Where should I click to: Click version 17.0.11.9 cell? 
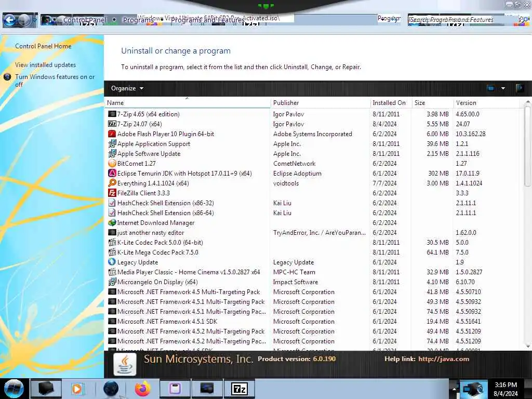point(467,174)
